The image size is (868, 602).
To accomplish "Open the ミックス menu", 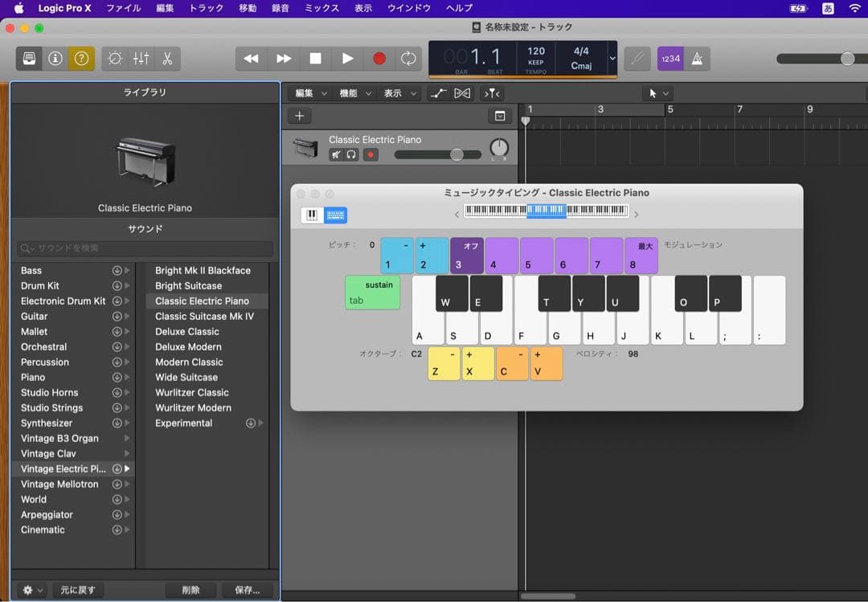I will [321, 8].
